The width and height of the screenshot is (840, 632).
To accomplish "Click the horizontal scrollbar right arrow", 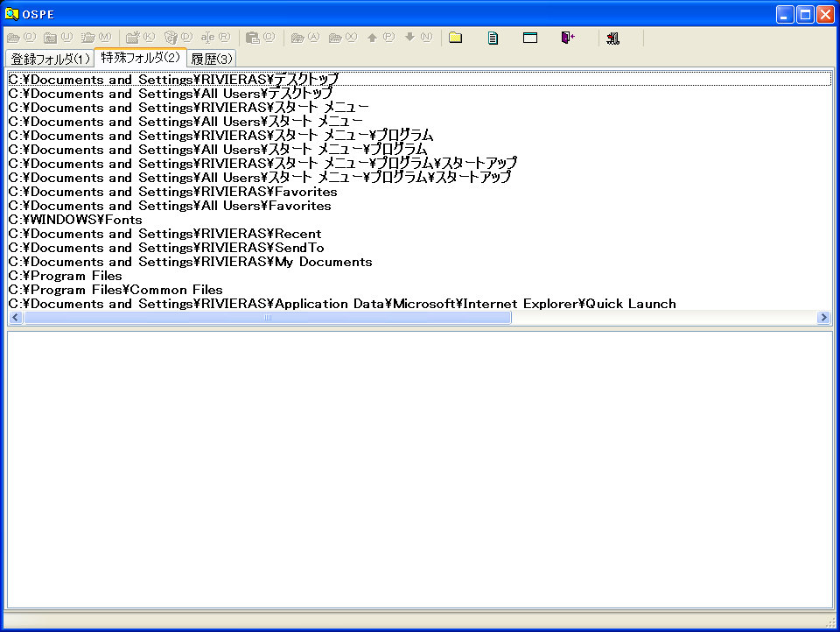I will coord(823,318).
